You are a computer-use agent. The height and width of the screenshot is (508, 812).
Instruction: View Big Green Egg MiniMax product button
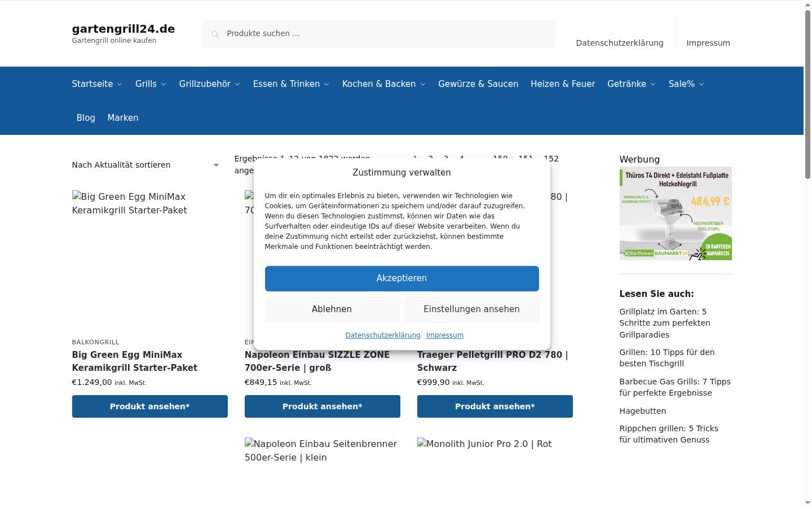pyautogui.click(x=150, y=406)
